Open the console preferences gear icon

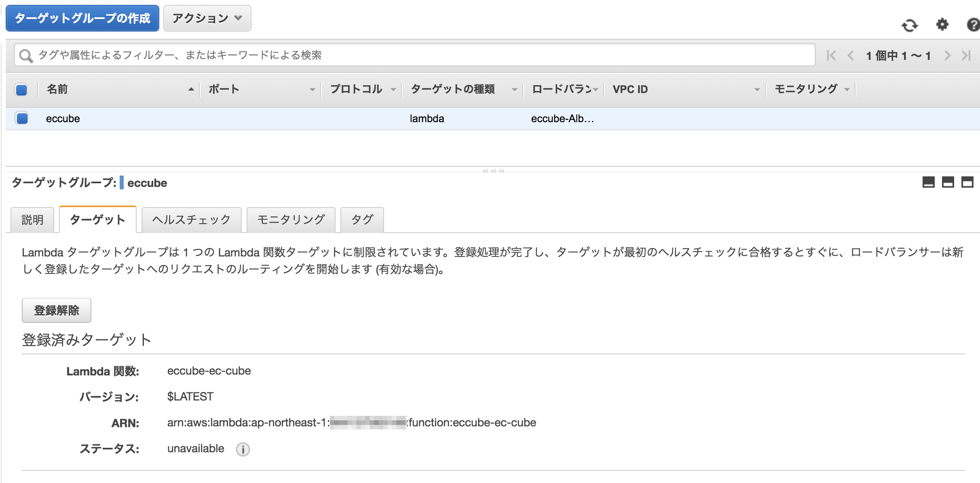coord(942,24)
